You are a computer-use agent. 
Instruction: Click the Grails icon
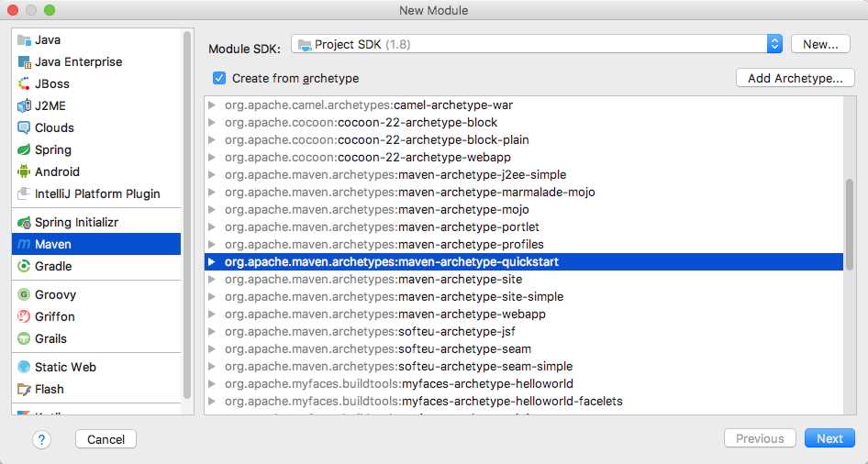(24, 339)
